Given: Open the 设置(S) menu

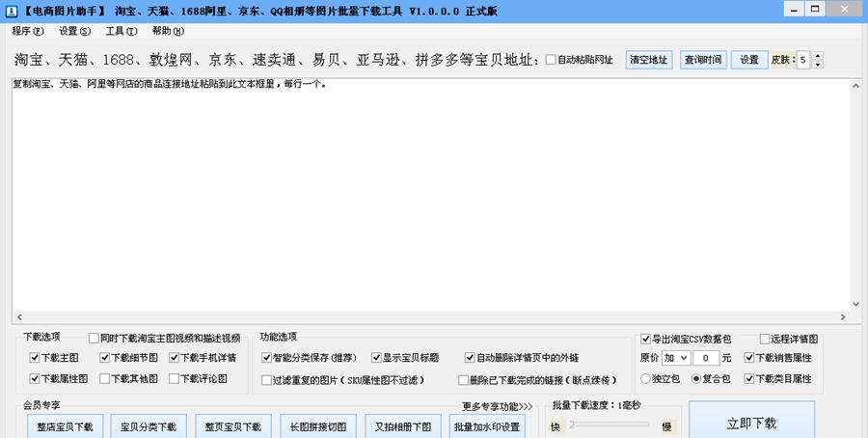Looking at the screenshot, I should click(x=74, y=31).
